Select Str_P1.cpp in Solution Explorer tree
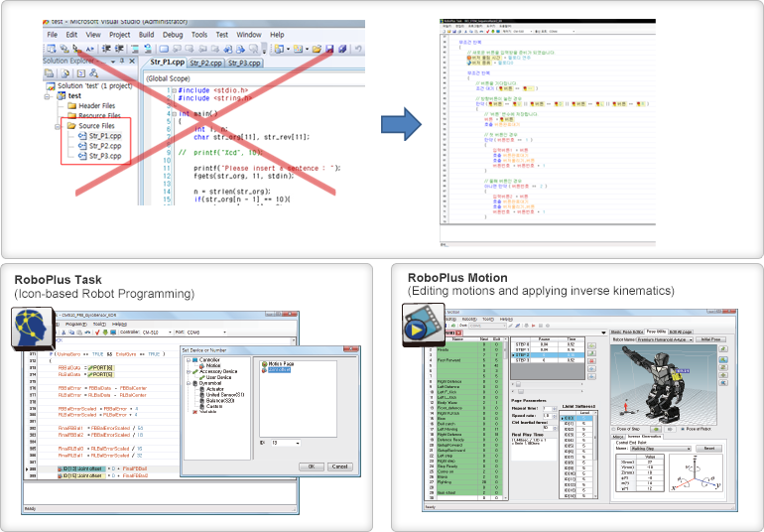 coord(105,136)
